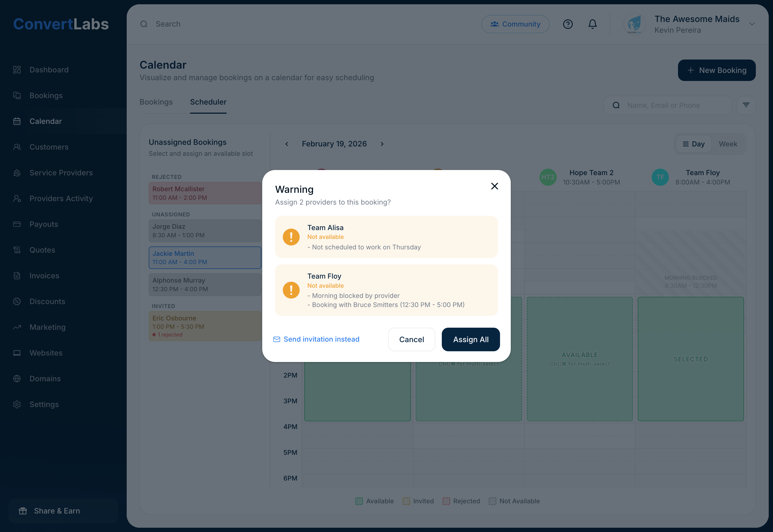Go to next day using right chevron
This screenshot has height=532, width=773.
click(382, 144)
